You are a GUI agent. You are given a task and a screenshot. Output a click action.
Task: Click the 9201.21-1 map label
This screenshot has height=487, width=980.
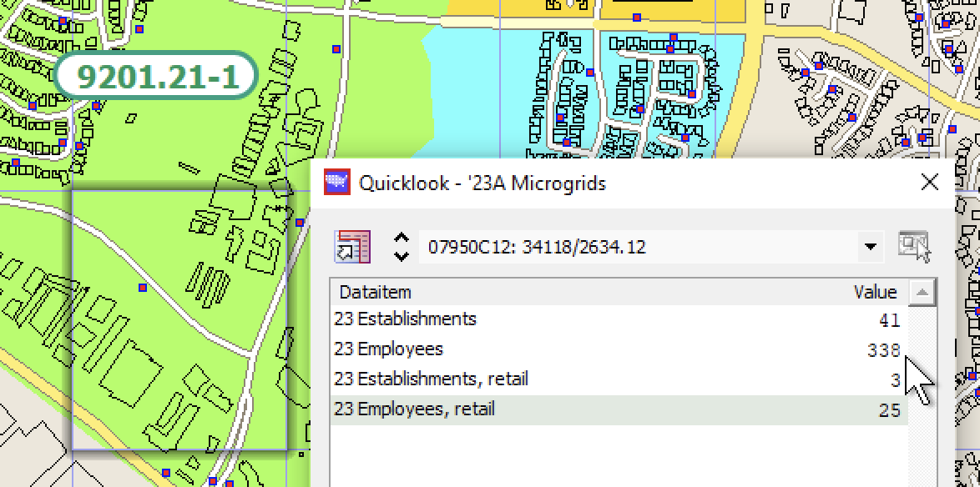156,77
